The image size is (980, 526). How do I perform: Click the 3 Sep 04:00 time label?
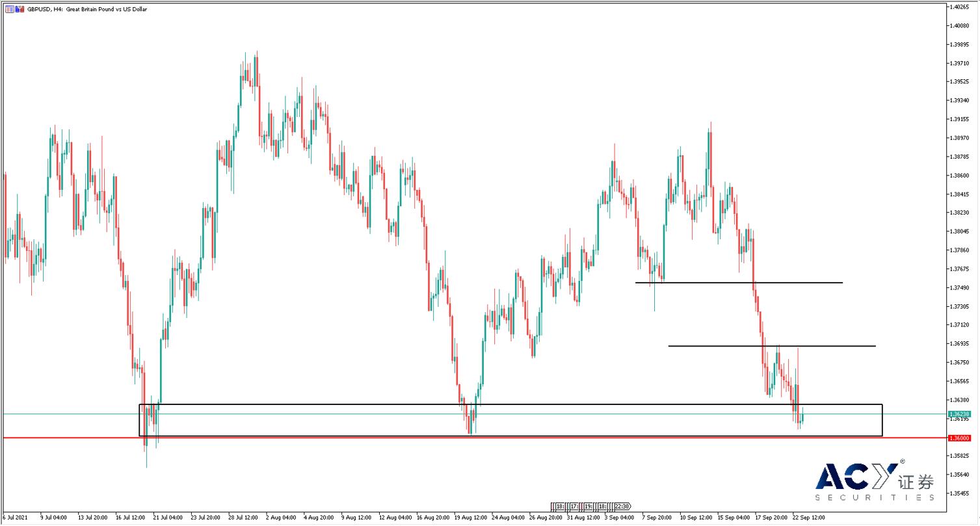coord(620,518)
